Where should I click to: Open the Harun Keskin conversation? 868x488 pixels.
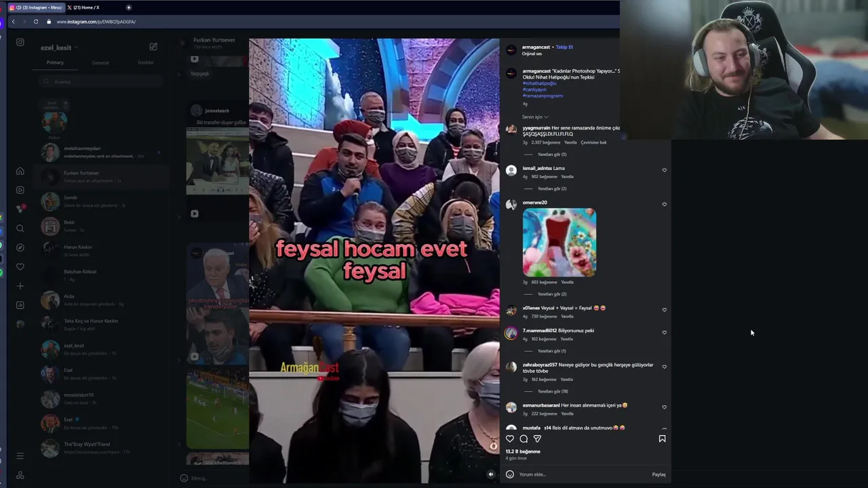click(x=100, y=250)
